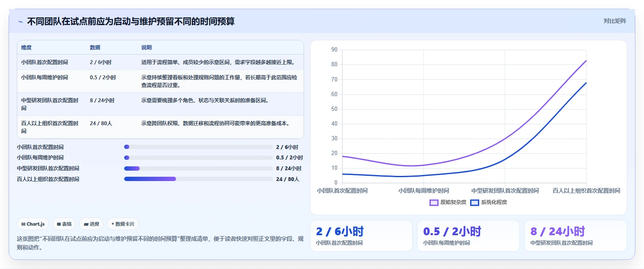The height and width of the screenshot is (269, 644).
Task: Click the chart x-axis label 百人以上组织首次配置时间
Action: pyautogui.click(x=586, y=191)
